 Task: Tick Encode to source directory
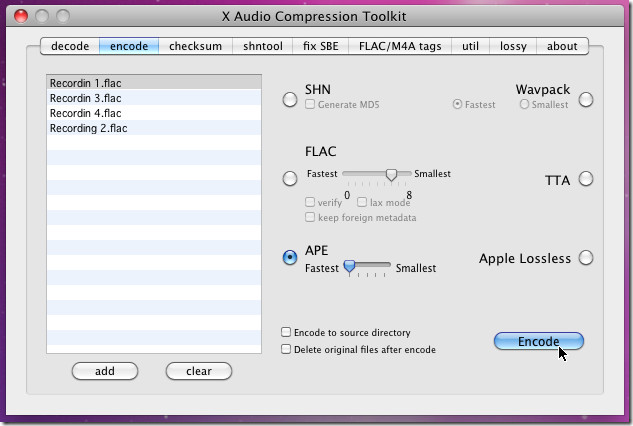tap(286, 332)
